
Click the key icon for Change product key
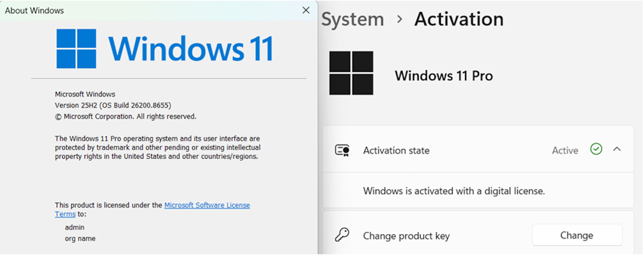coord(342,235)
